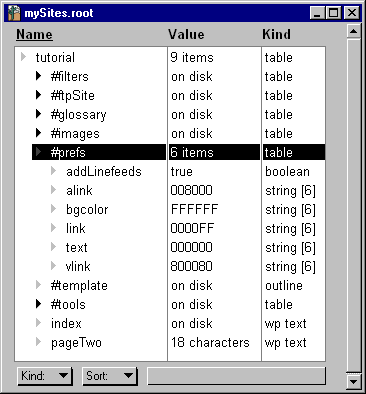The width and height of the screenshot is (366, 394).
Task: Minimize the mySites.root window
Action: click(317, 13)
